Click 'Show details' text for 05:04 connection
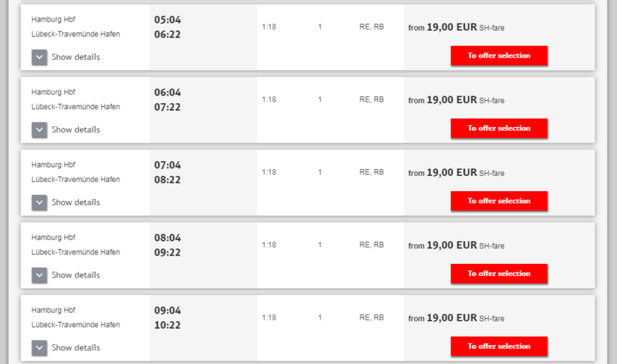This screenshot has width=617, height=364. (75, 57)
